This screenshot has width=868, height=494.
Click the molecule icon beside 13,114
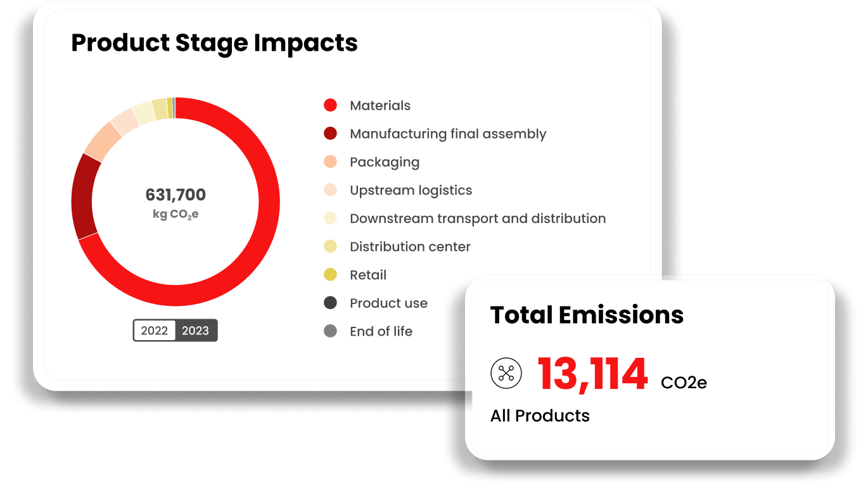coord(506,373)
